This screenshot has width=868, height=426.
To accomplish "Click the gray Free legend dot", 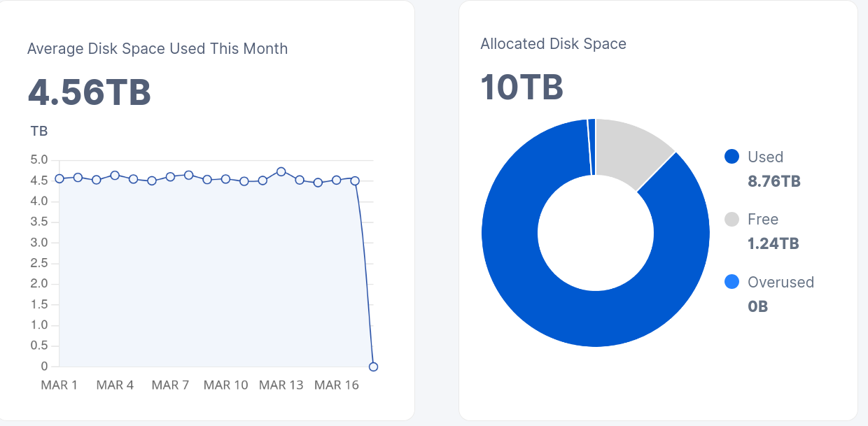I will 731,220.
